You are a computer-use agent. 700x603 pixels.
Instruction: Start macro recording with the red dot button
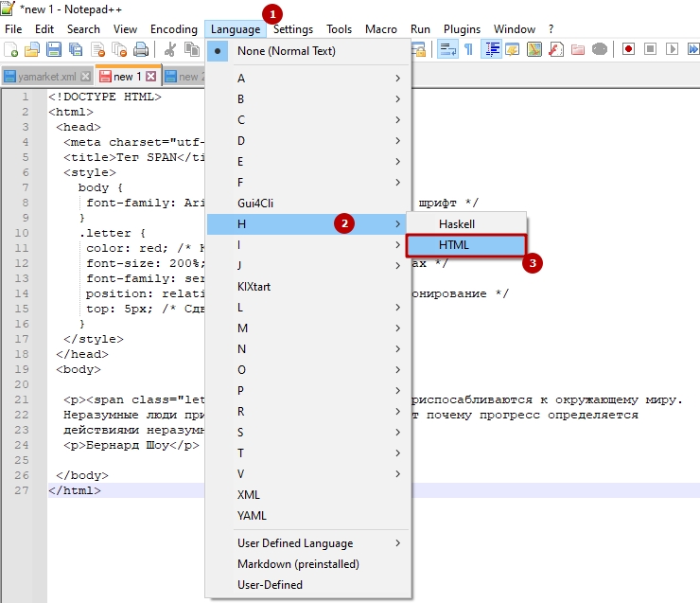coord(627,50)
